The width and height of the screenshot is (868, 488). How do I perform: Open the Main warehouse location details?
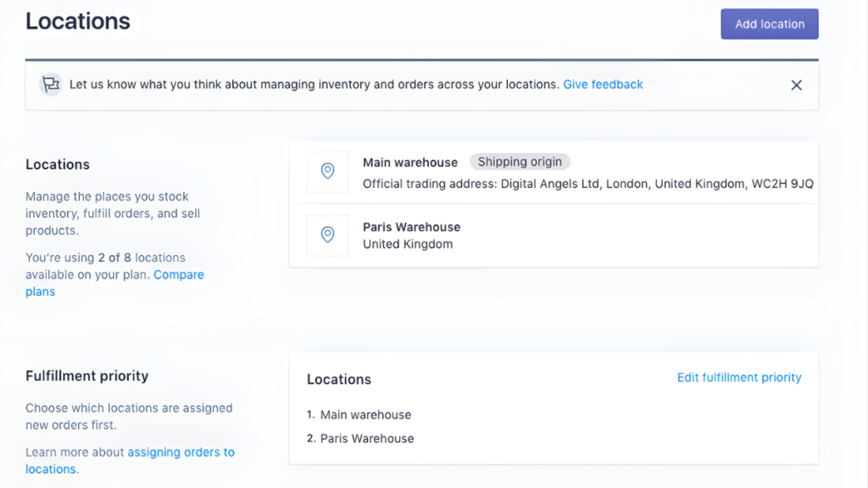[x=410, y=162]
